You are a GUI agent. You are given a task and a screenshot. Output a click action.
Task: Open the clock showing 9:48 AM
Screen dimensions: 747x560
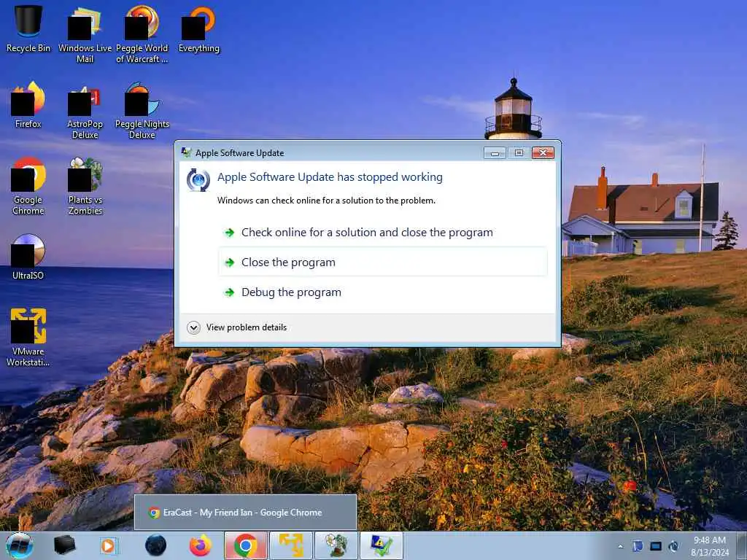pos(710,546)
